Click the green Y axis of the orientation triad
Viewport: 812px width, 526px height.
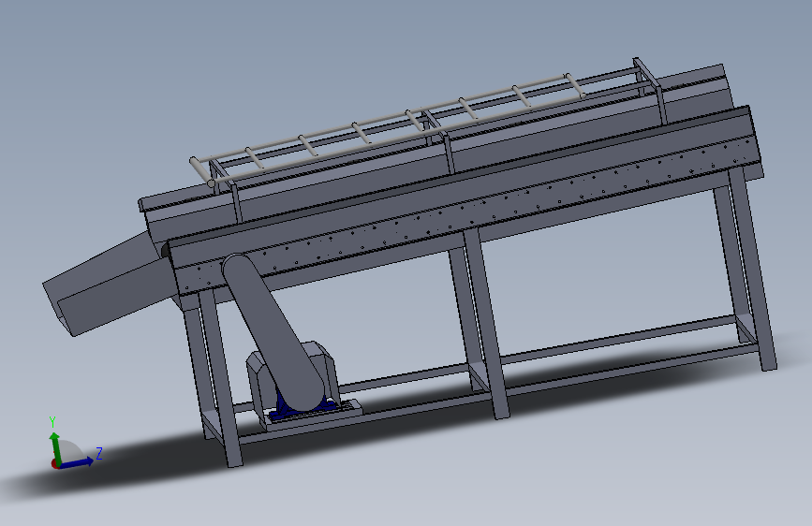click(x=55, y=447)
